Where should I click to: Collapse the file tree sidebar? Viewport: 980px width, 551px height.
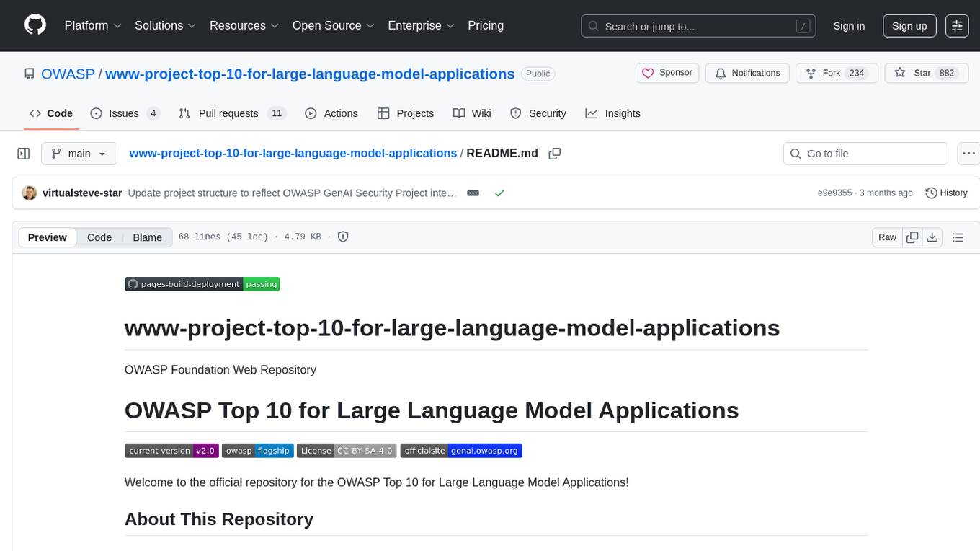coord(23,154)
